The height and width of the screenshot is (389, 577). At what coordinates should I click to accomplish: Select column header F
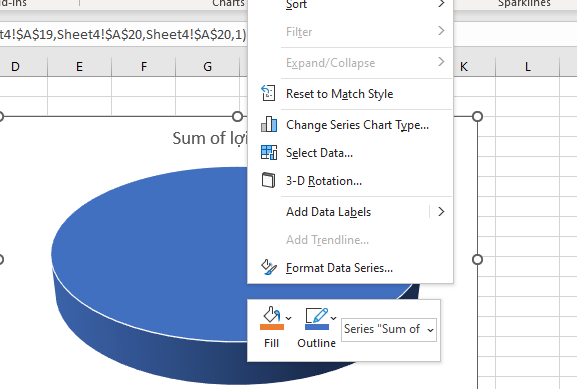144,67
